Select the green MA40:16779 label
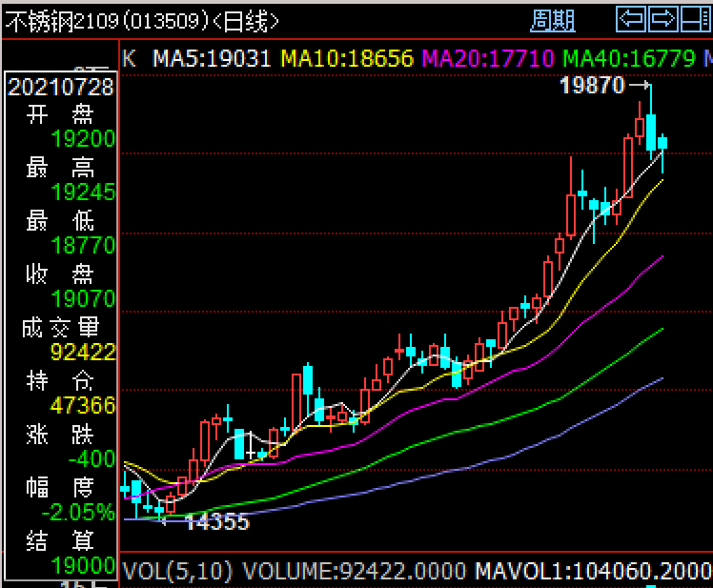The width and height of the screenshot is (713, 588). coord(630,59)
